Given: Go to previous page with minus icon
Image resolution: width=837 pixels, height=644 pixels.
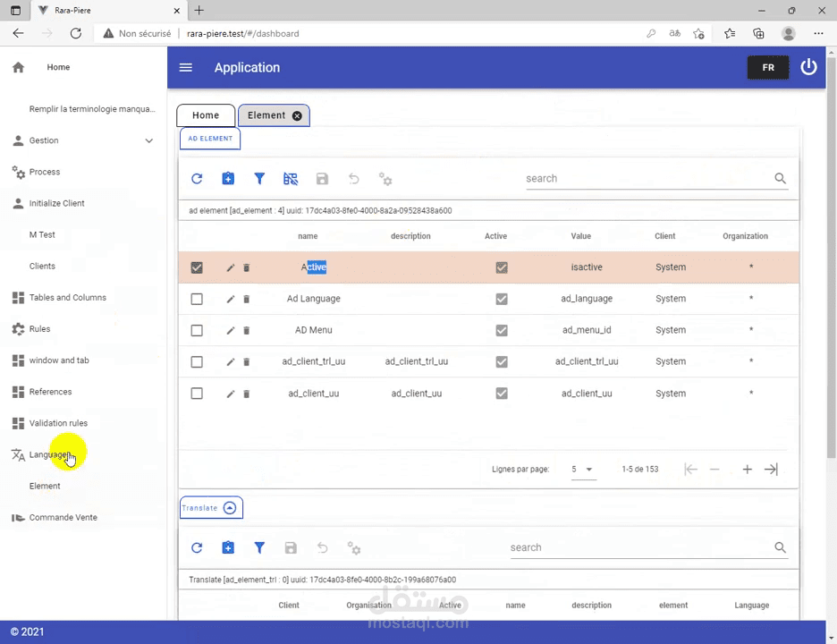Looking at the screenshot, I should [x=714, y=470].
